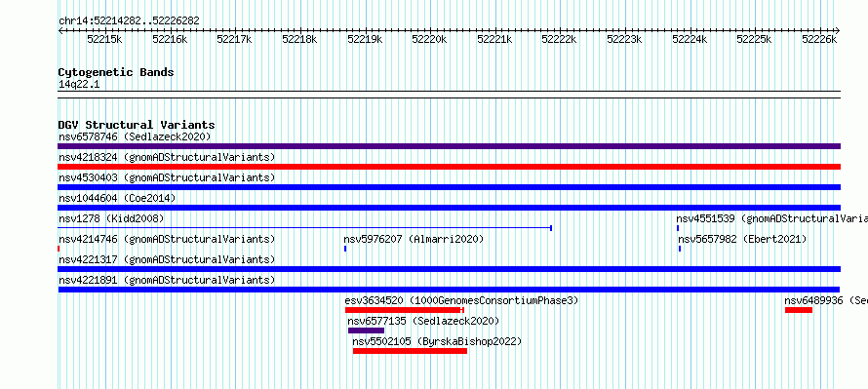The height and width of the screenshot is (389, 868).
Task: Select the Cytogenetic Bands track title
Action: 116,72
